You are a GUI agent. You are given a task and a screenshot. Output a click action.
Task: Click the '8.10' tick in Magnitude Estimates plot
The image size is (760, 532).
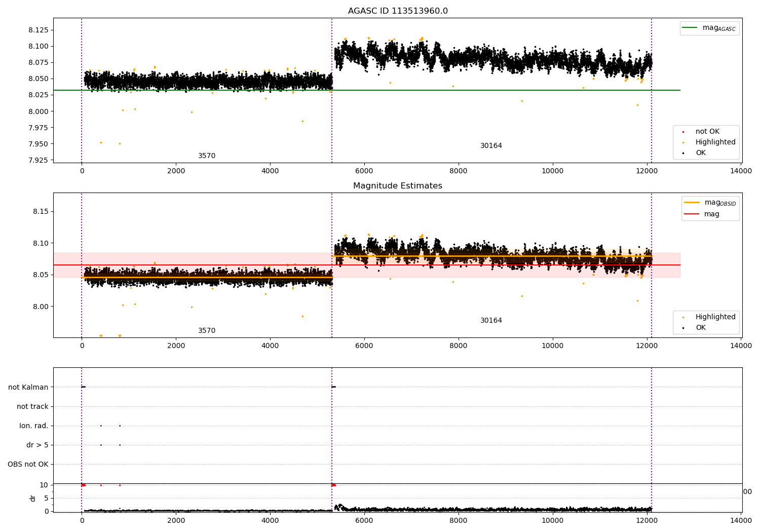tap(41, 243)
